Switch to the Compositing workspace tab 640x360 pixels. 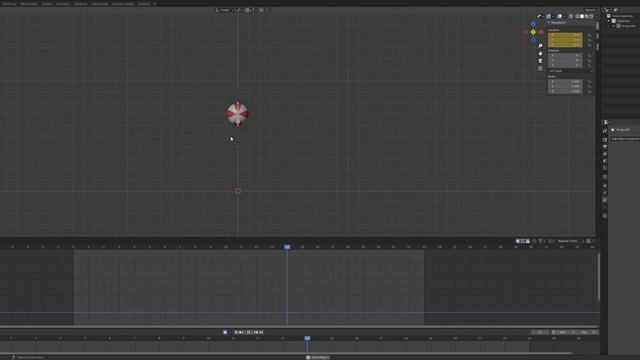pos(100,4)
